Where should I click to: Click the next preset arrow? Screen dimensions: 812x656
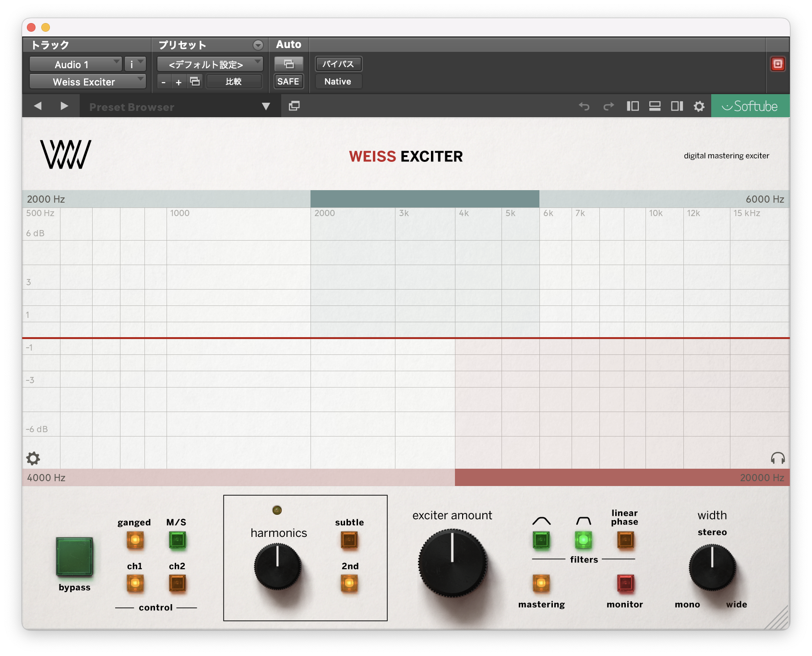pos(64,106)
